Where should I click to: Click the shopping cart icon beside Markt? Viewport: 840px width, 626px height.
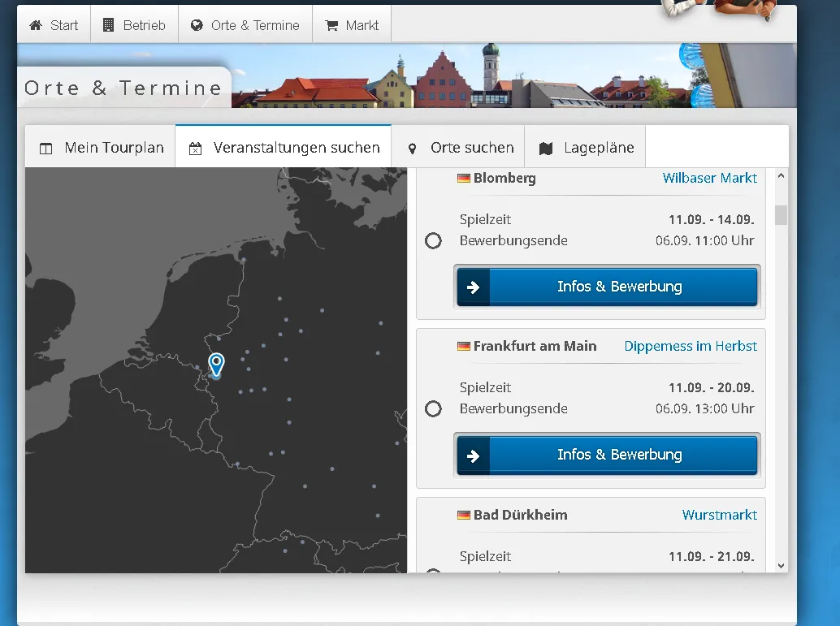(331, 25)
